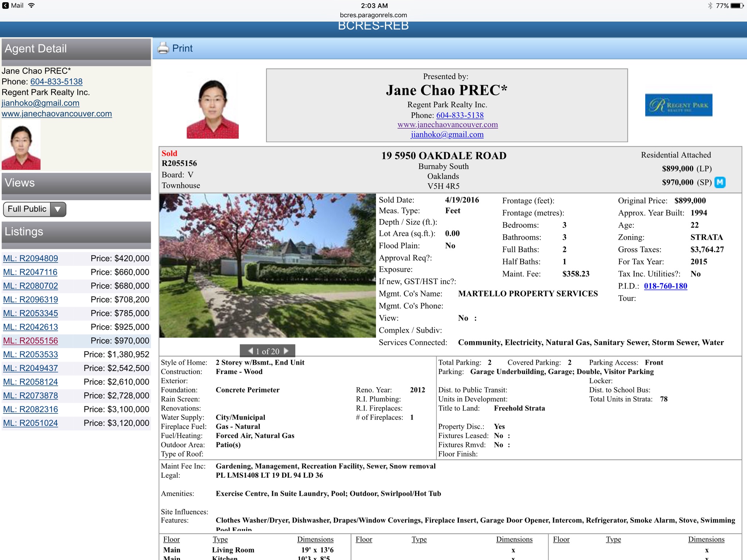Open listing ML: R2094809
The width and height of the screenshot is (747, 560).
click(31, 258)
